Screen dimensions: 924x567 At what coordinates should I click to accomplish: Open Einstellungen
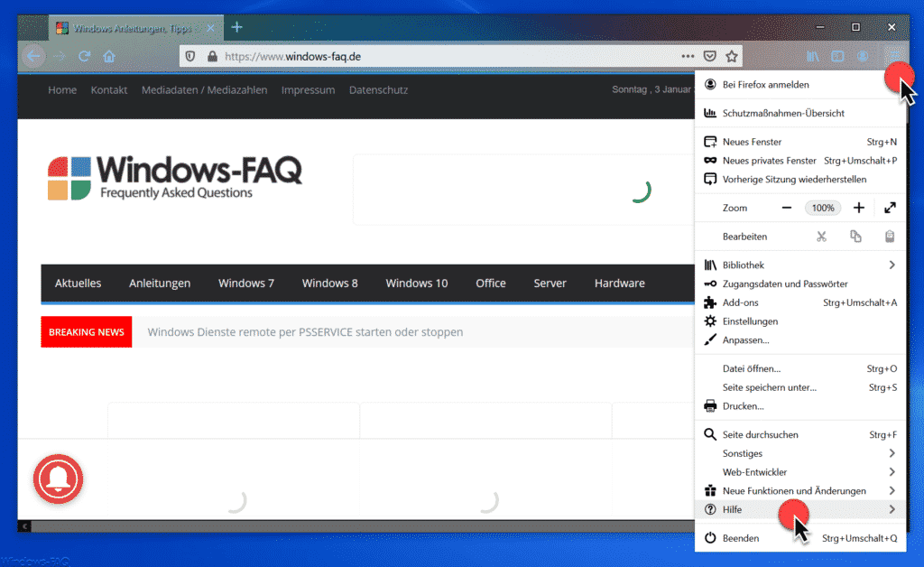tap(800, 321)
